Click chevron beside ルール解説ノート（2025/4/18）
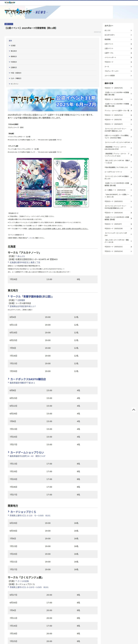 (131, 190)
